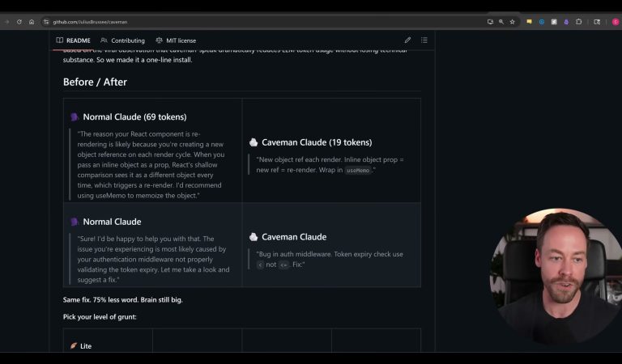Edit the README with the pencil icon
Image resolution: width=622 pixels, height=364 pixels.
point(407,40)
